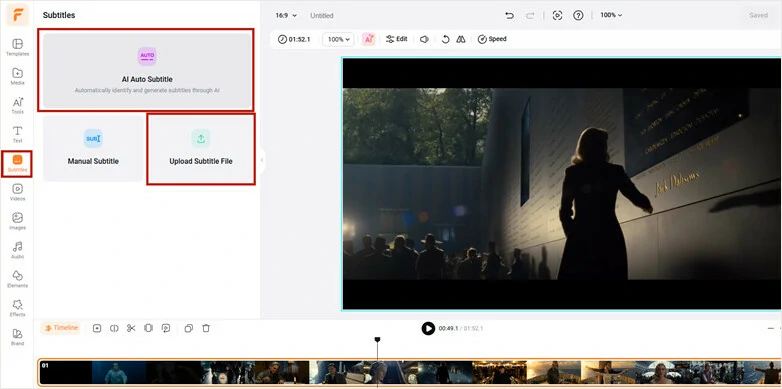
Task: Open the Images sidebar panel
Action: point(17,221)
